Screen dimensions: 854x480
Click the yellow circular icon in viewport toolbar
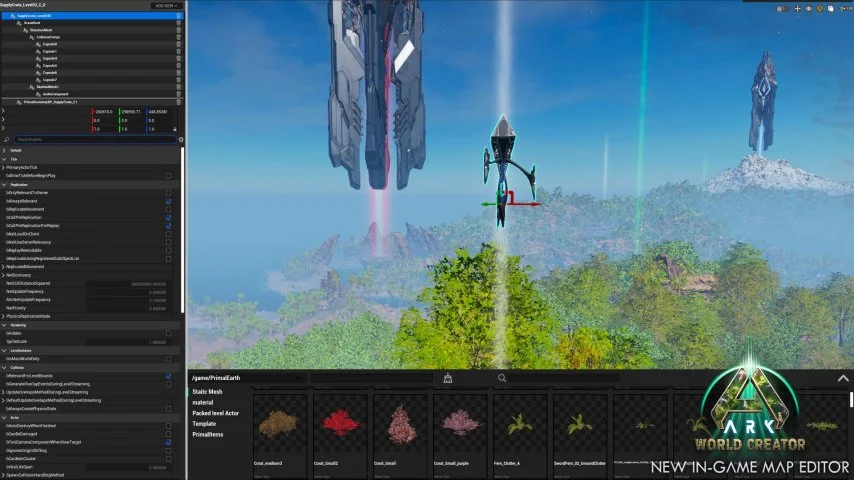(820, 9)
